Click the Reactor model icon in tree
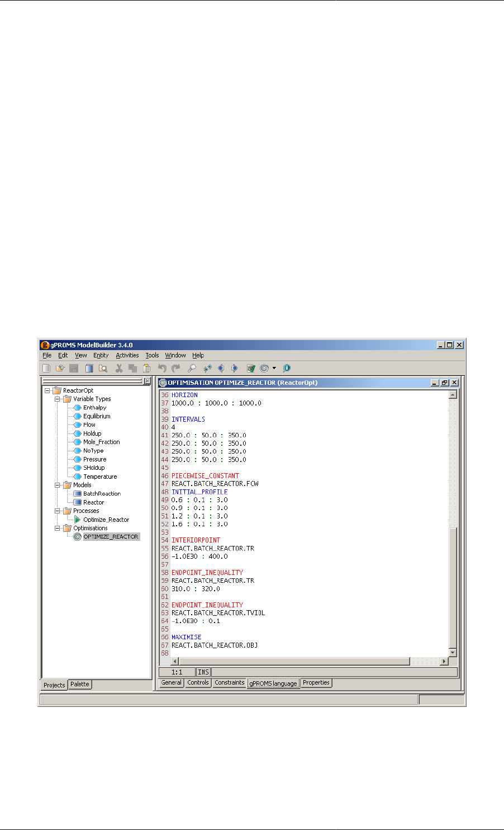Image resolution: width=504 pixels, height=830 pixels. pyautogui.click(x=78, y=502)
